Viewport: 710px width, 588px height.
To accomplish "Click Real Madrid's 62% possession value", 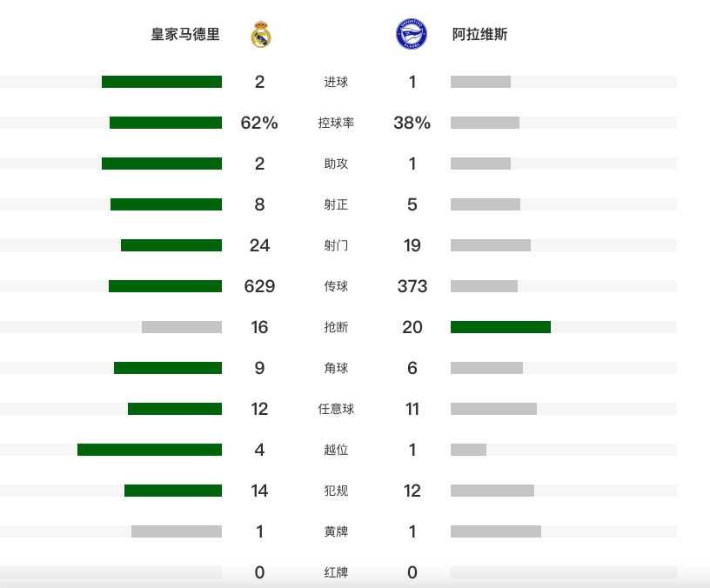I will (259, 123).
